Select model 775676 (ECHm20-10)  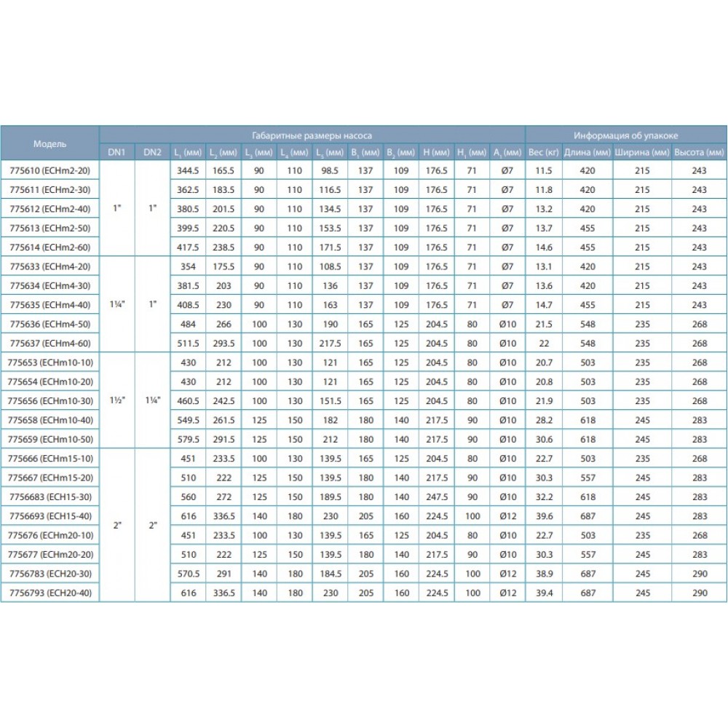click(50, 535)
